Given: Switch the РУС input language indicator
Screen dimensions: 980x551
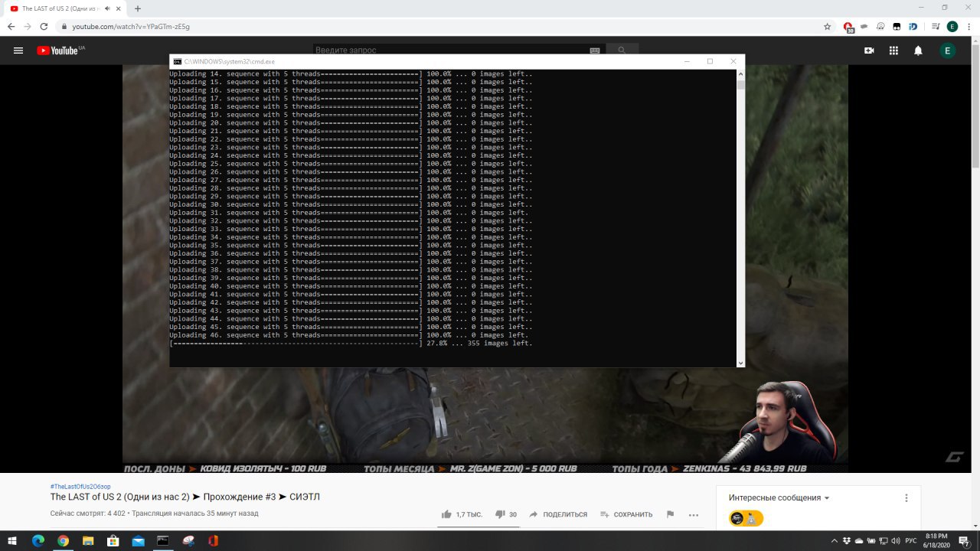Looking at the screenshot, I should pyautogui.click(x=911, y=540).
